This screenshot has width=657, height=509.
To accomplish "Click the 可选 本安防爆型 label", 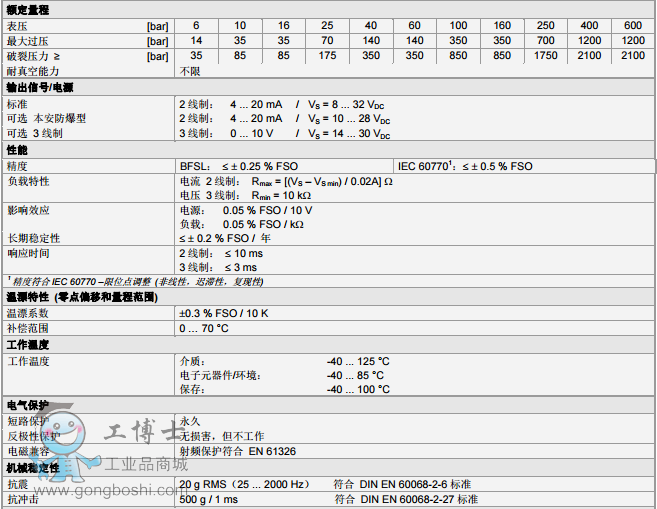I will click(46, 119).
